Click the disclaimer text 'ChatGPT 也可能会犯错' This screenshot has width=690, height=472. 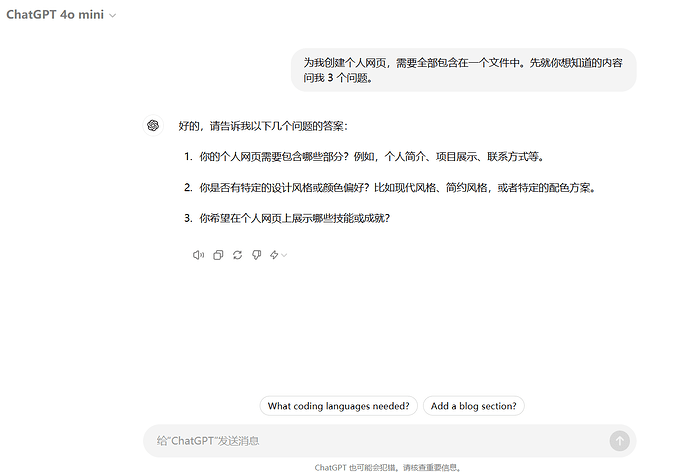click(387, 468)
